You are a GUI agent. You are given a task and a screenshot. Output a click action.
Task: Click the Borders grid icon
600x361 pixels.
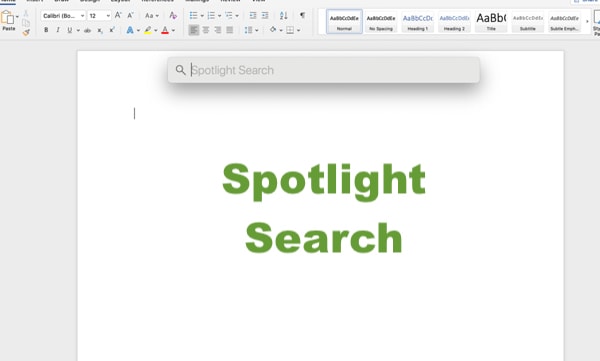pos(290,30)
